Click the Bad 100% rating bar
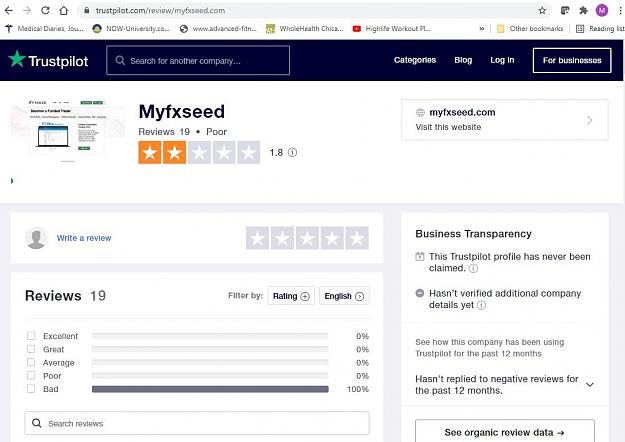The image size is (625, 442). pyautogui.click(x=210, y=389)
